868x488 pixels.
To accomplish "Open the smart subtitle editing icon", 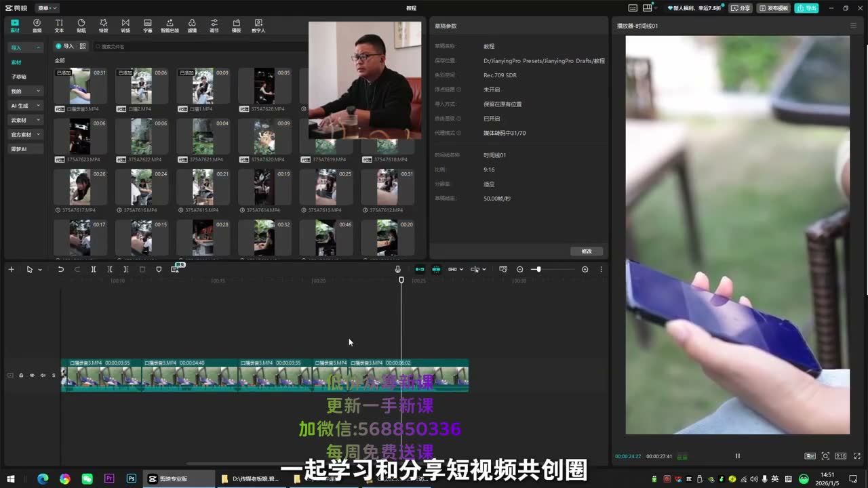I will click(x=175, y=269).
